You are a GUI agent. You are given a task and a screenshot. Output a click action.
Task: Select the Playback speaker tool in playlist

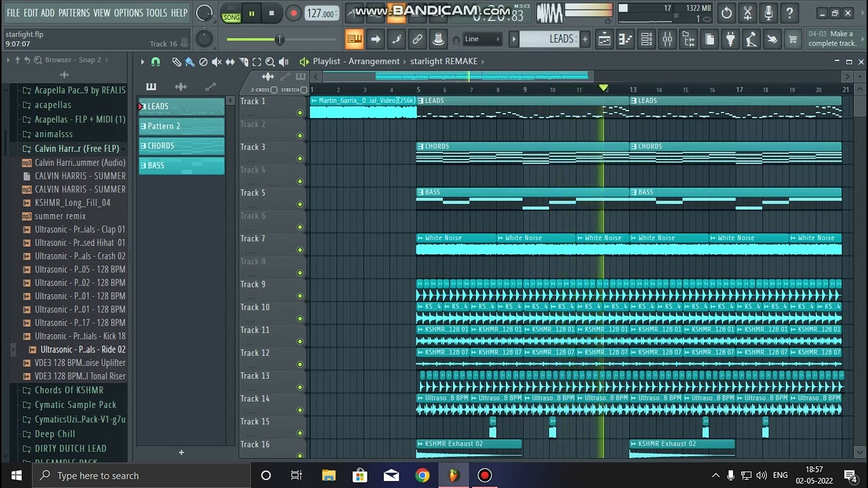click(x=283, y=62)
